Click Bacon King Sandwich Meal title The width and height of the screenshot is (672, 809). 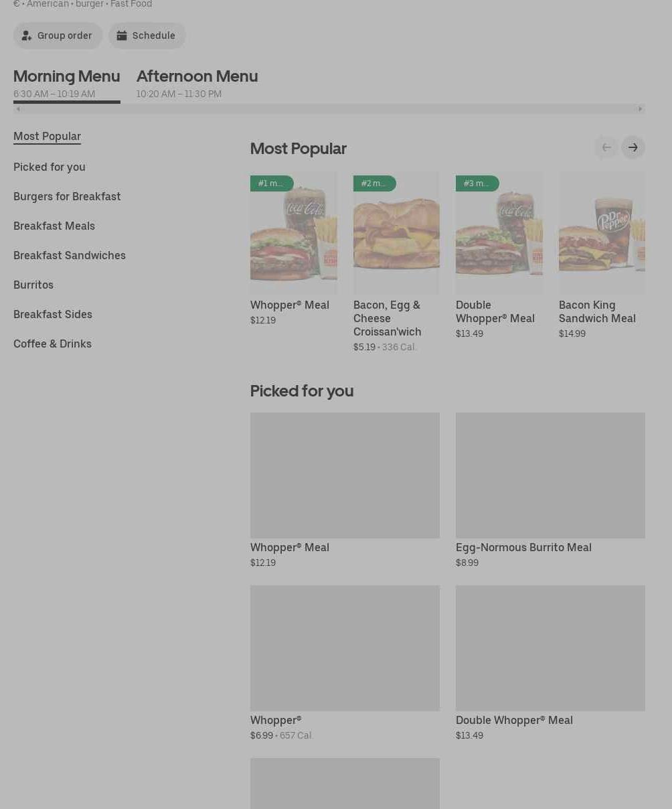click(597, 311)
